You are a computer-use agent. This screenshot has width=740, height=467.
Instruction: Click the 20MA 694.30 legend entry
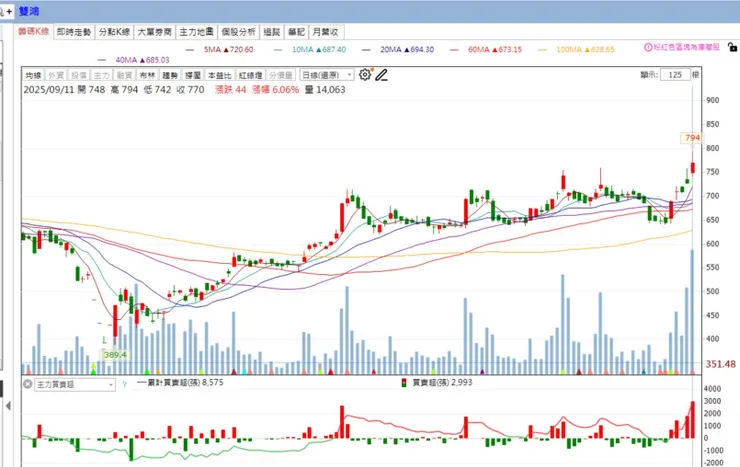tap(398, 50)
